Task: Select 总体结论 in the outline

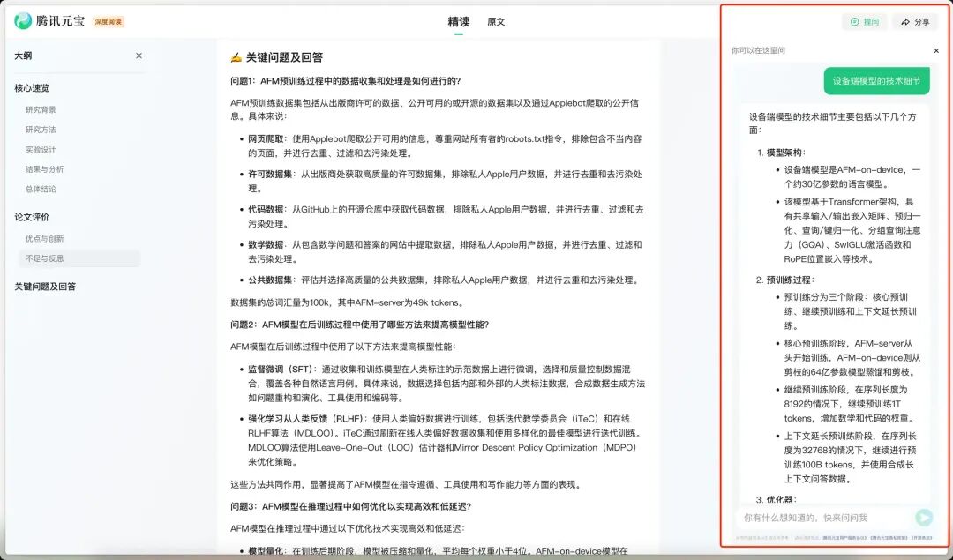Action: [x=41, y=189]
